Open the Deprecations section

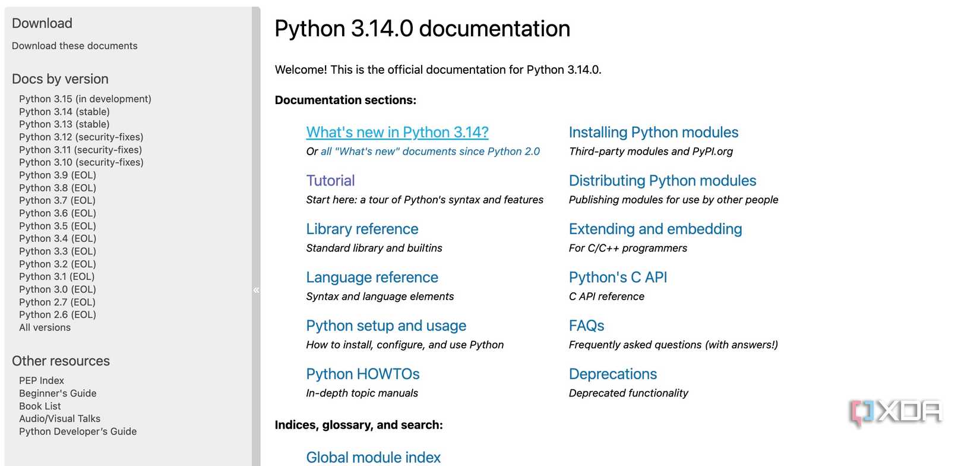pos(613,374)
